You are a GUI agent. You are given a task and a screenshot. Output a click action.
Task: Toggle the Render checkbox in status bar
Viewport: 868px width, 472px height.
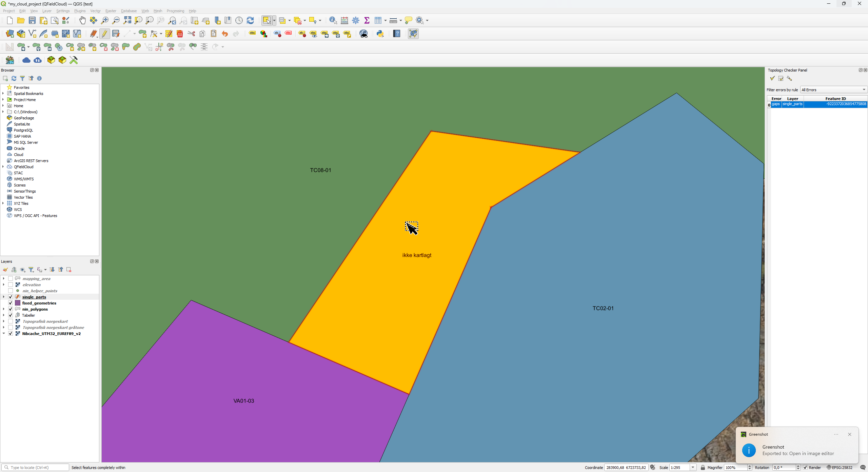(805, 468)
